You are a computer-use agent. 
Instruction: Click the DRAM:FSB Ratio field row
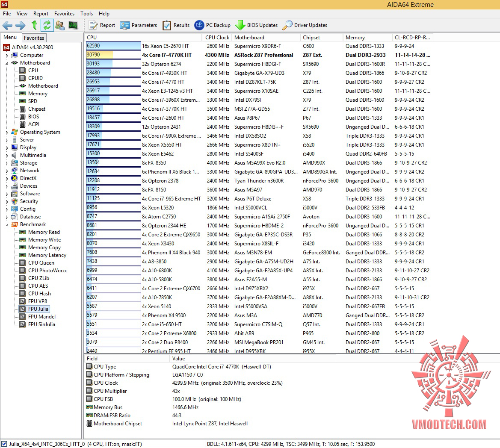(210, 416)
